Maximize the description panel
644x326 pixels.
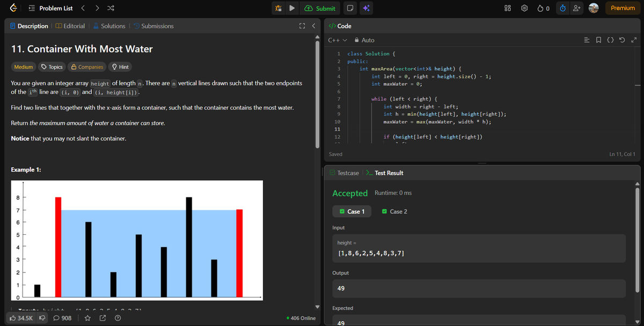302,26
